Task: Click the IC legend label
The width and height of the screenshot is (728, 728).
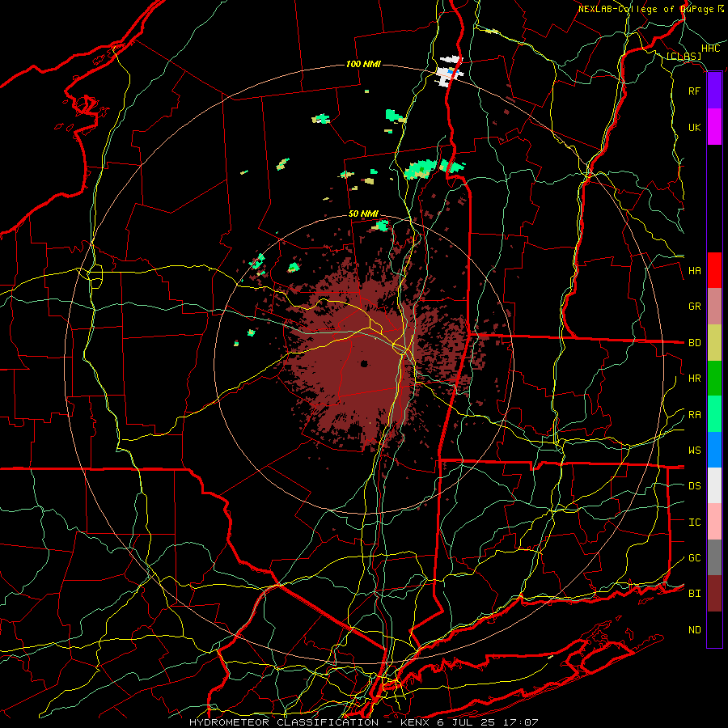Action: (x=695, y=523)
